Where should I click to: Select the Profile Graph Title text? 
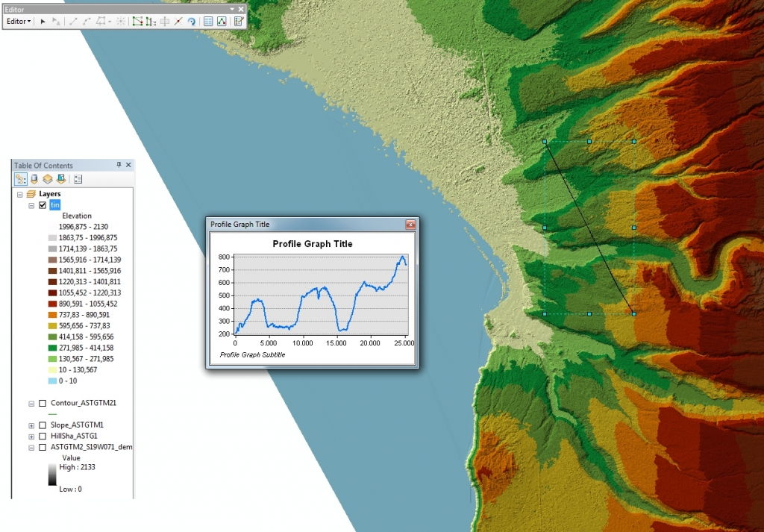click(x=311, y=244)
